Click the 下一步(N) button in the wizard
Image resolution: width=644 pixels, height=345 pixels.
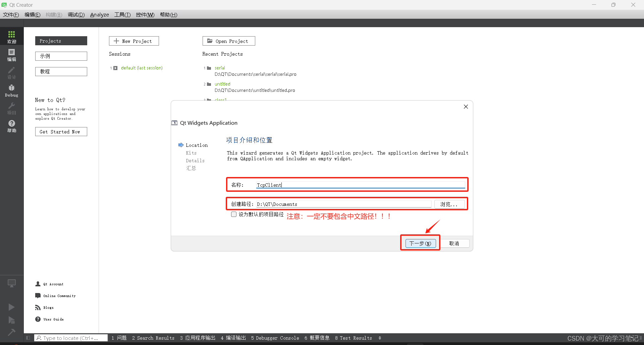pos(420,243)
